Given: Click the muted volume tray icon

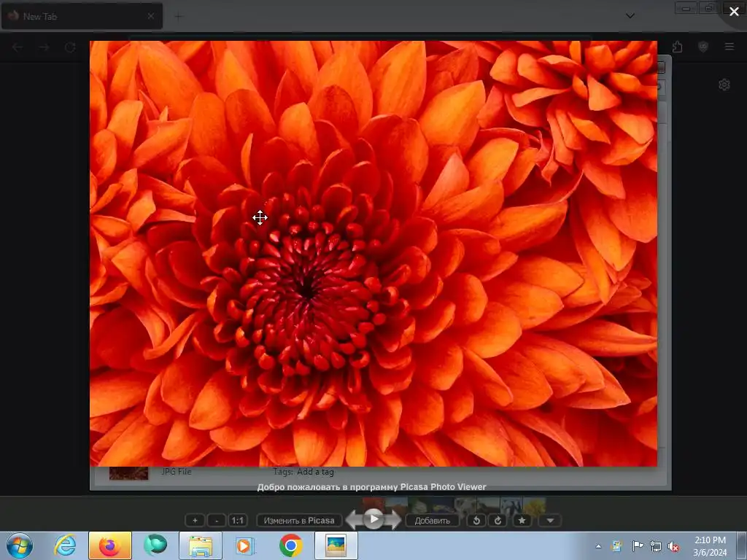Looking at the screenshot, I should tap(673, 546).
